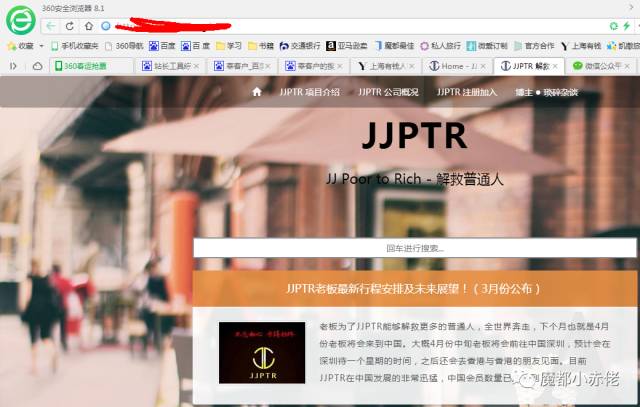Reload the page with the refresh icon
This screenshot has width=640, height=407.
tap(70, 26)
